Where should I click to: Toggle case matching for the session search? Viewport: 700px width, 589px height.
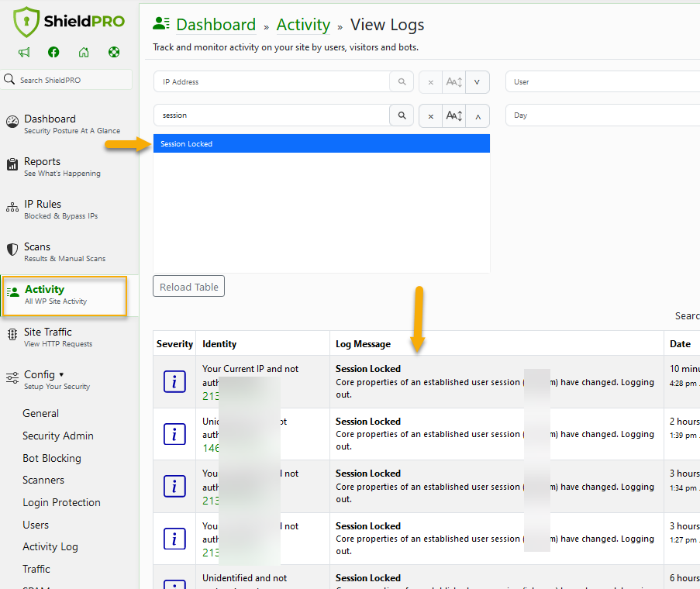click(x=453, y=114)
